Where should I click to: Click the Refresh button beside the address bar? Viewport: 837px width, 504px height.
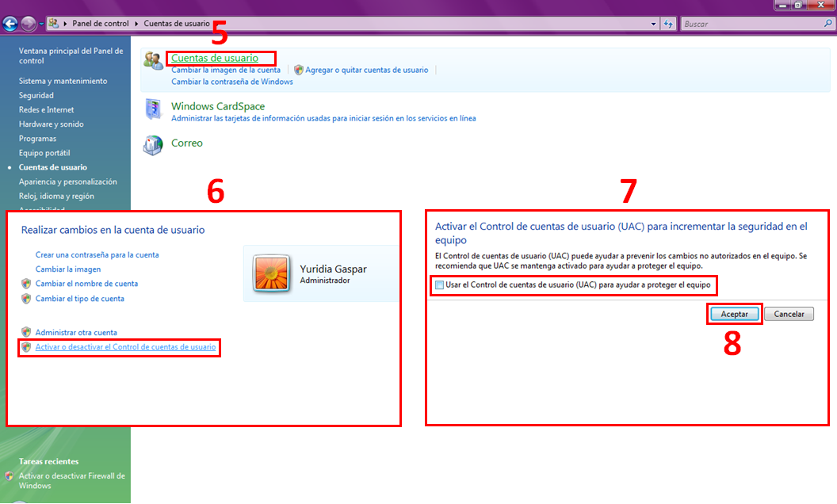668,24
